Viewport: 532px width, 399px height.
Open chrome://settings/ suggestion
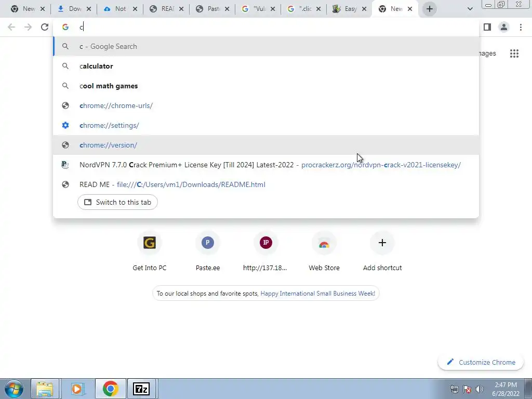point(266,125)
